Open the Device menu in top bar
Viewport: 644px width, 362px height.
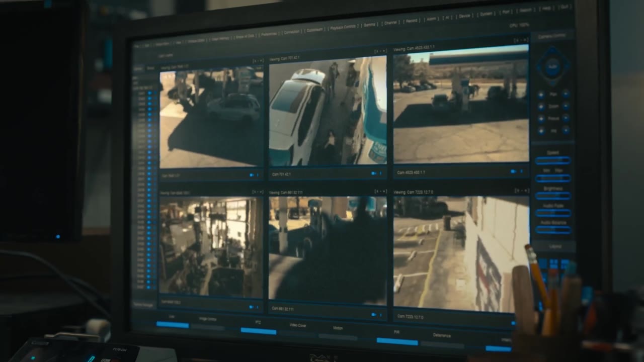464,16
